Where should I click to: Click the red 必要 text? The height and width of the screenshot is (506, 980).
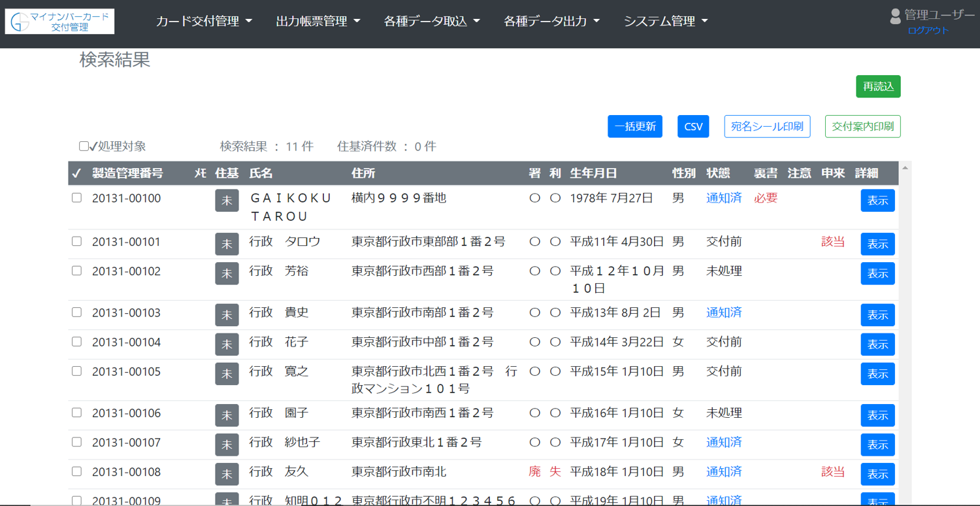(766, 198)
